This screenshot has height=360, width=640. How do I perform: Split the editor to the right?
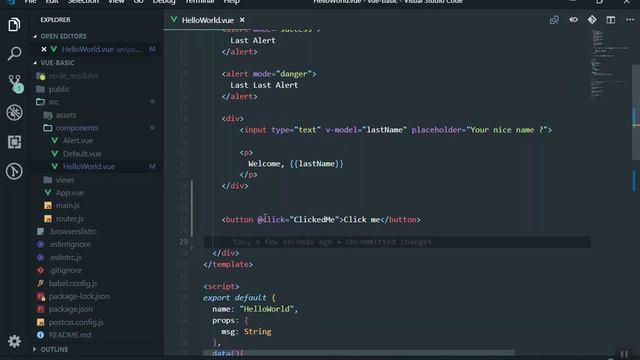[x=611, y=20]
